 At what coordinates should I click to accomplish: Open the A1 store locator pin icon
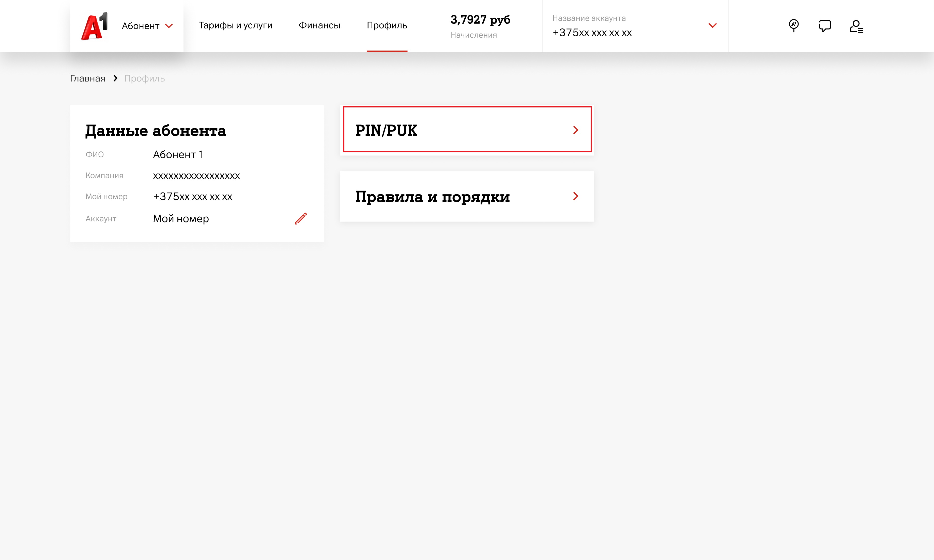click(793, 26)
